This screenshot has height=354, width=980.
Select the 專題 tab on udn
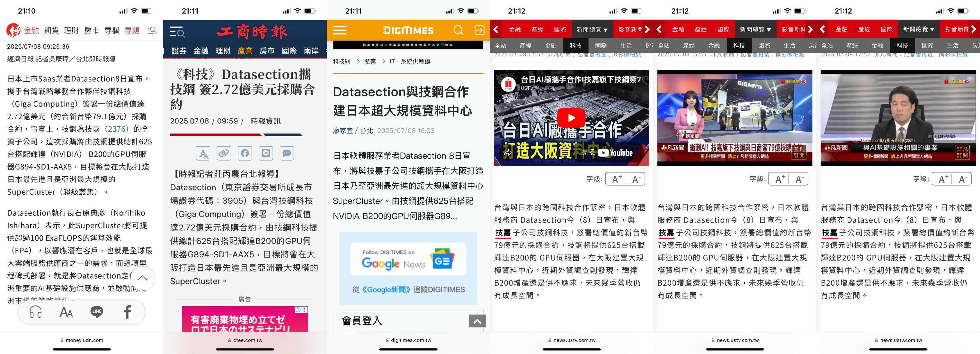pos(132,30)
